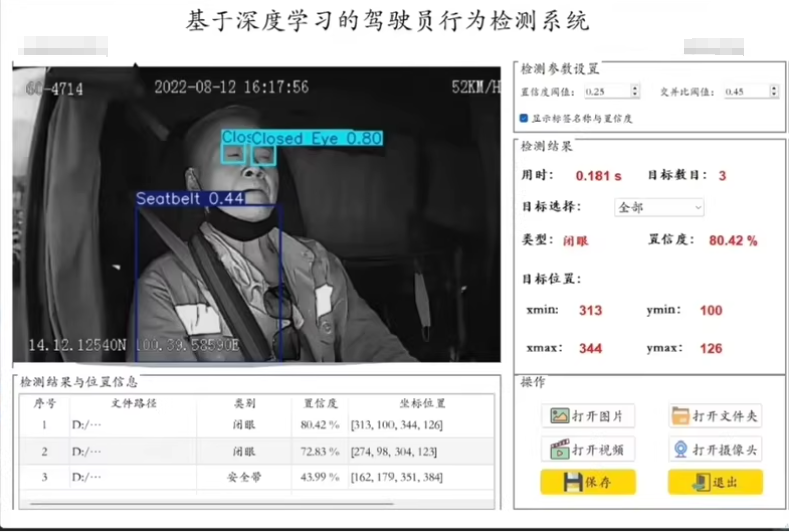Select table cell 43.99 % in row 3
Image resolution: width=789 pixels, height=532 pixels.
click(320, 477)
